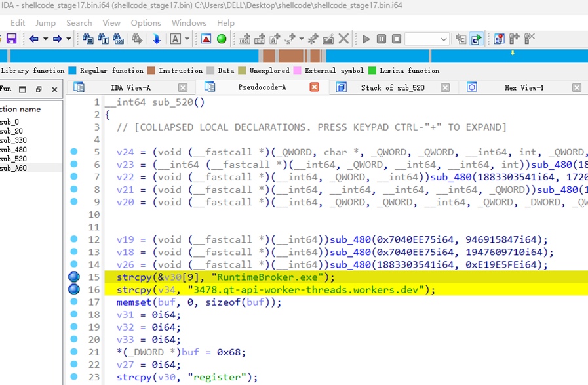Click the letter A text view icon
Image resolution: width=588 pixels, height=385 pixels.
[175, 39]
